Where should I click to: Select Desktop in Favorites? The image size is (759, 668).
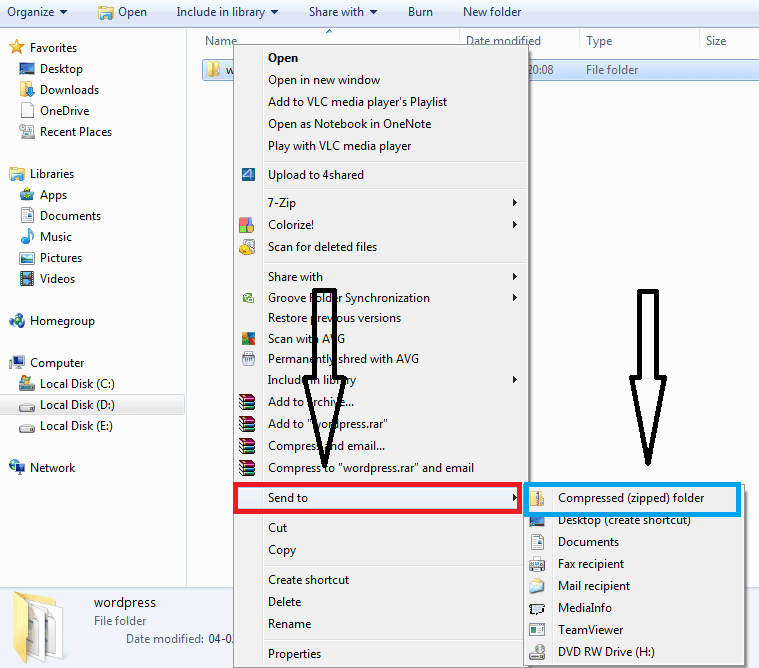point(61,69)
